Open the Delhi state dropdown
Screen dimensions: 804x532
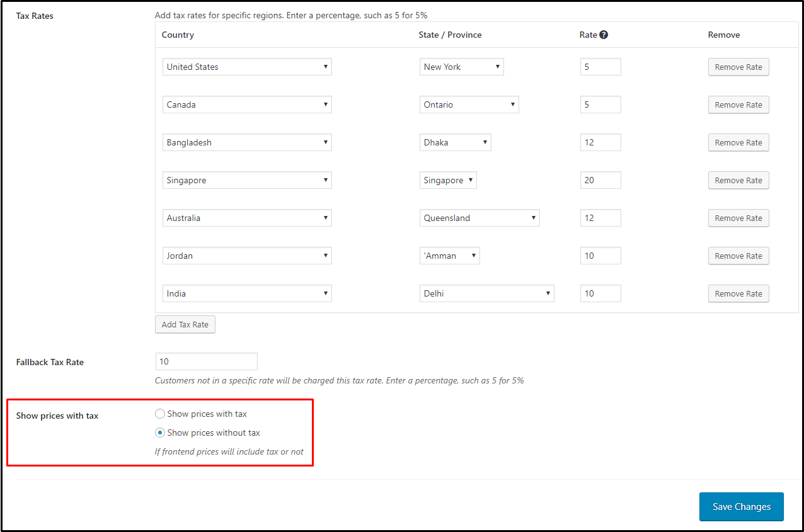pos(486,293)
